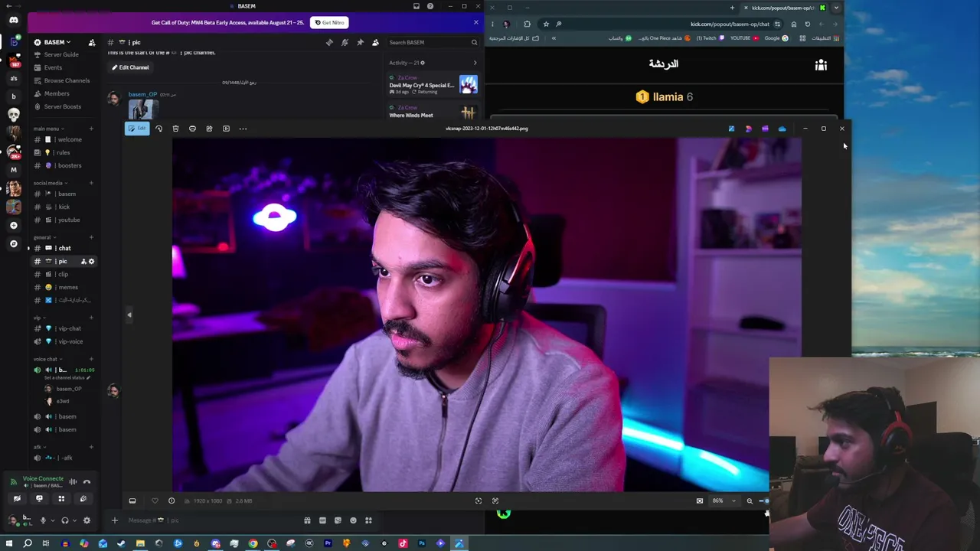Click the Get Nitro button
The height and width of the screenshot is (551, 980).
pyautogui.click(x=329, y=23)
